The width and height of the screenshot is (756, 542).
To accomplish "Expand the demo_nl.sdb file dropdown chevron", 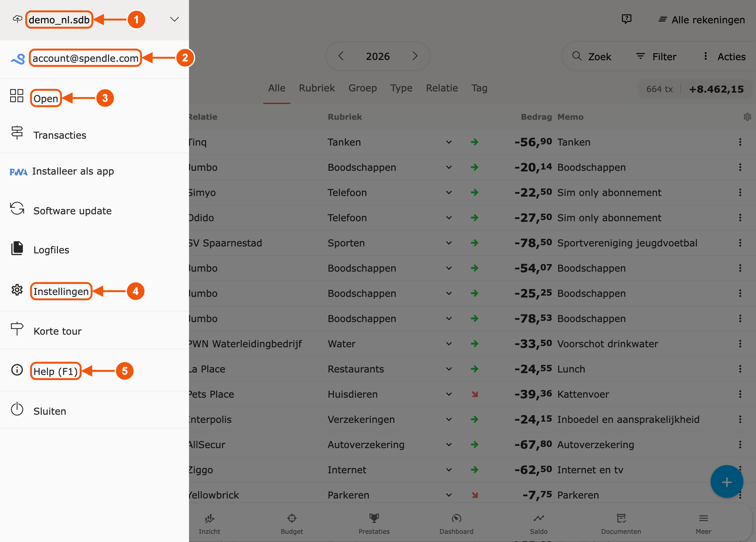I will click(174, 19).
